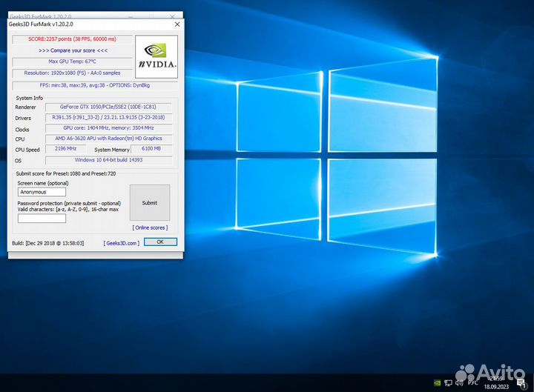Image resolution: width=534 pixels, height=392 pixels.
Task: Open the NVIDIA tray icon in taskbar
Action: [x=438, y=383]
